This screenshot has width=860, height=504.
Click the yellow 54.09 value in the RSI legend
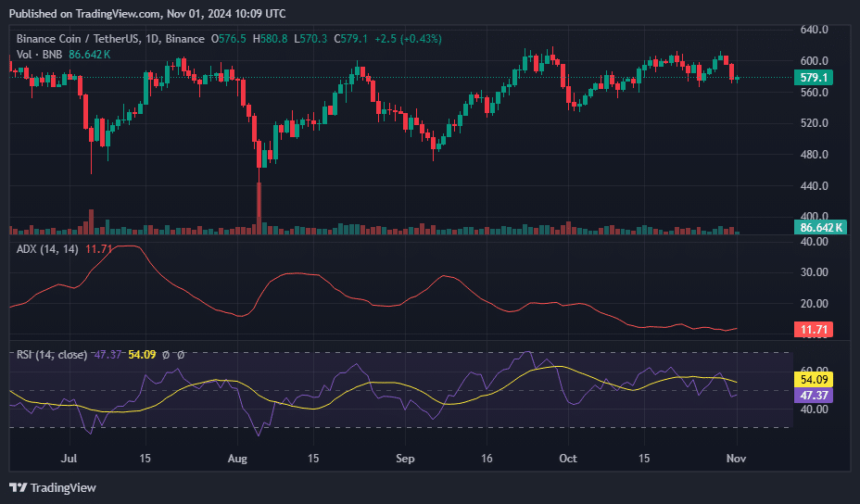pos(142,355)
